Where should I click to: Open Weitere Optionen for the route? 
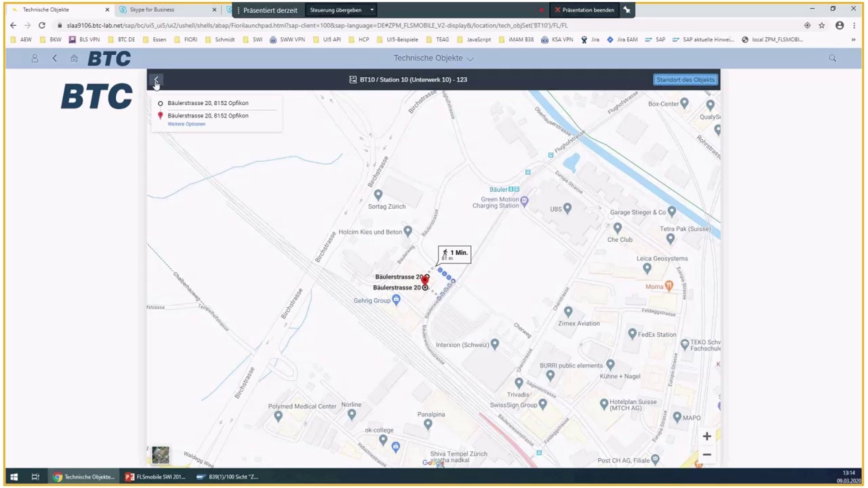(x=187, y=124)
